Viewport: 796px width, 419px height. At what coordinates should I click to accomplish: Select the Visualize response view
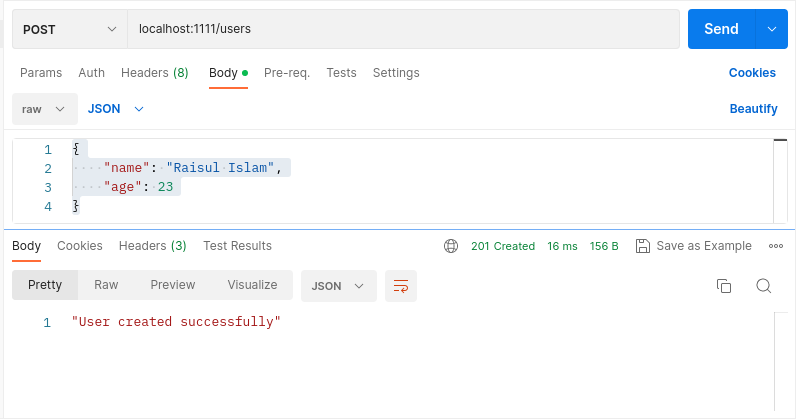point(252,285)
